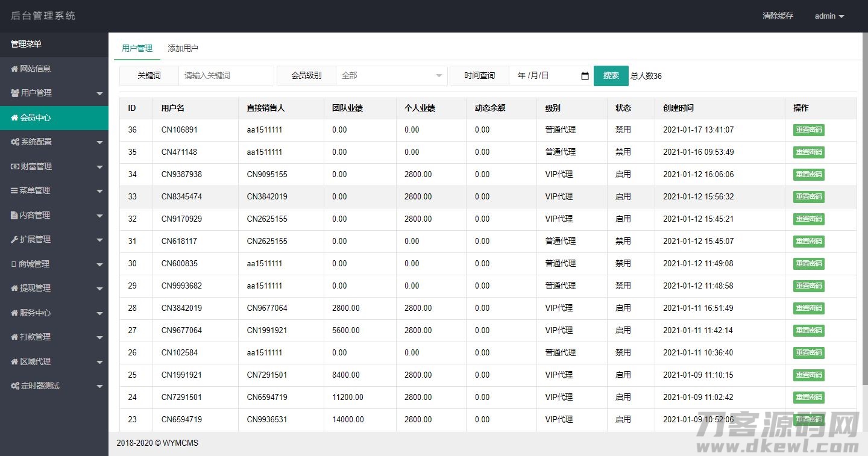Open the calendar icon in the date field
Screen dimensions: 868x456
click(583, 76)
